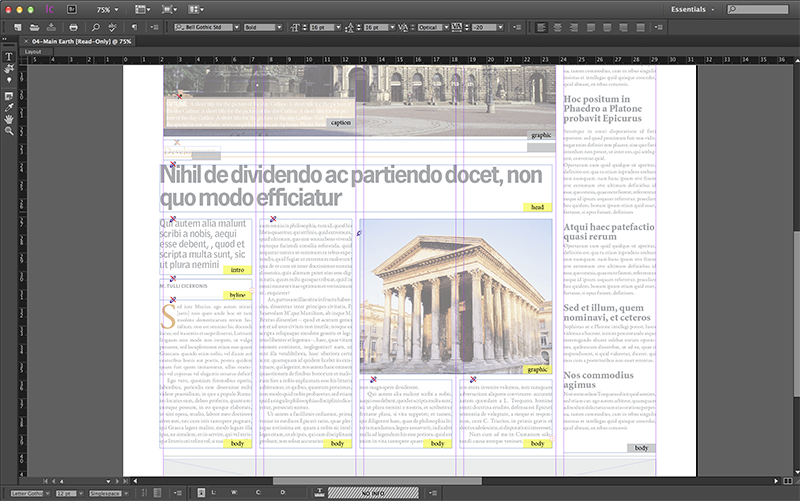Enable align left paragraph button
The image size is (800, 501).
click(x=541, y=27)
